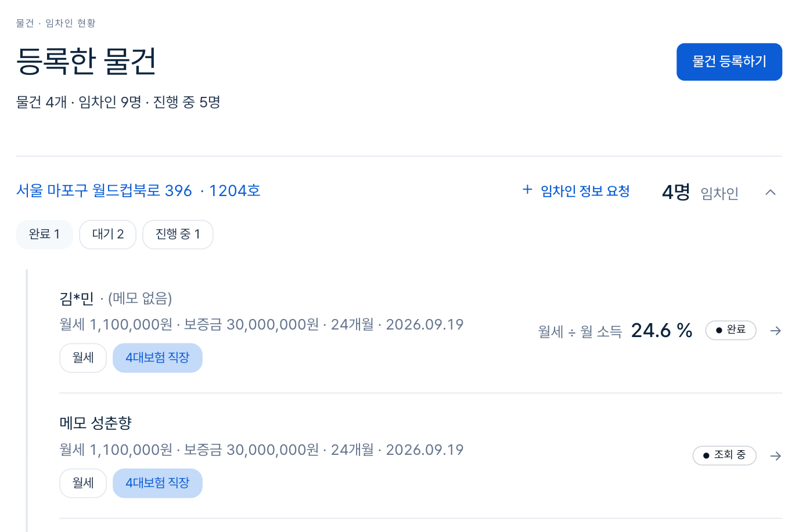Click the 월세 tag under 김*민

[x=83, y=358]
